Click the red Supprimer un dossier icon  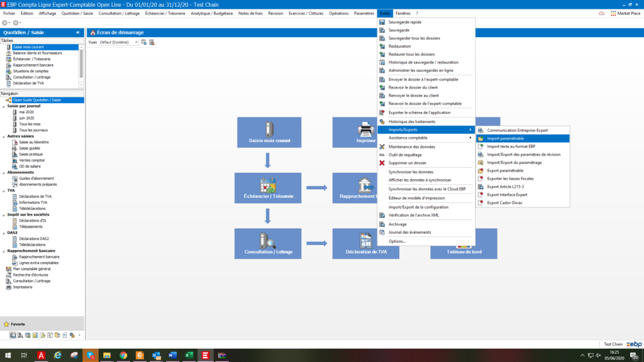[382, 163]
